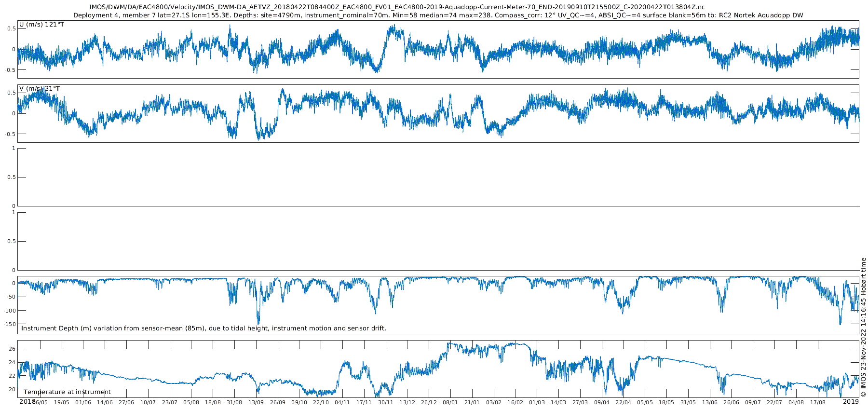Viewport: 868px width, 410px height.
Task: Click the '27/03' date tick label
Action: [x=580, y=402]
